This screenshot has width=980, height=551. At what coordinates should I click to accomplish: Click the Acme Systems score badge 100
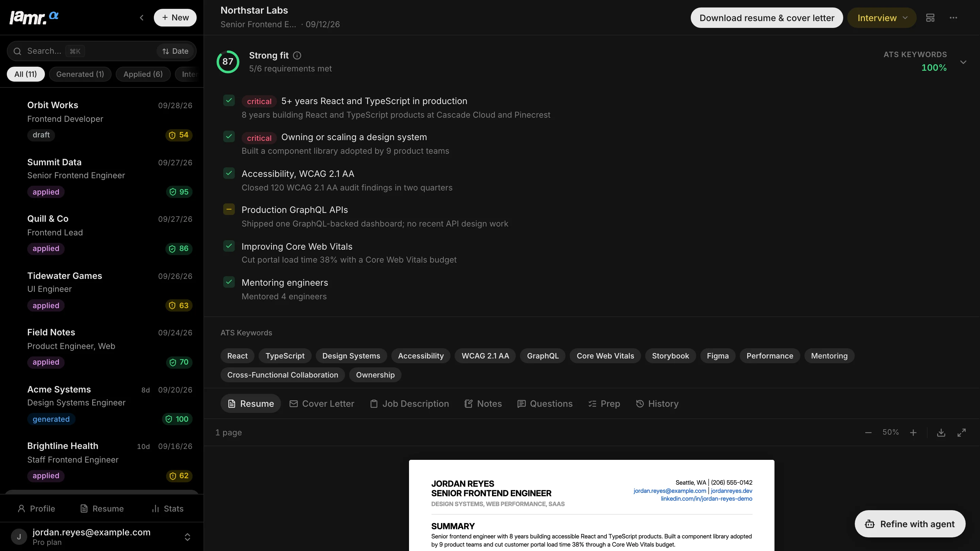coord(177,419)
